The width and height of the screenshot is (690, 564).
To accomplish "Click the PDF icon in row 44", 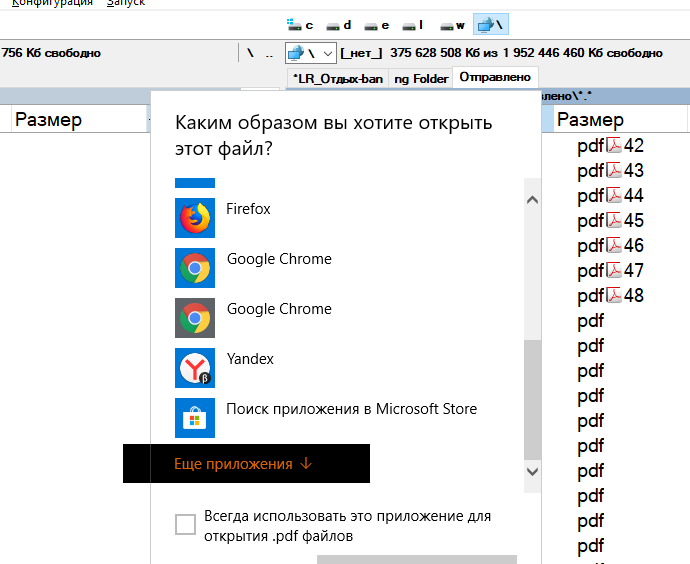I will pyautogui.click(x=614, y=195).
